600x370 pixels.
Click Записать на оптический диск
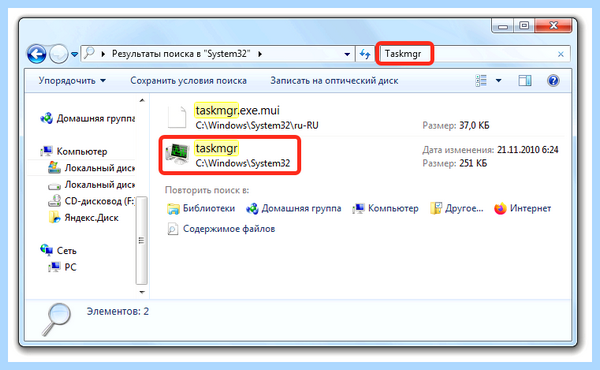point(334,81)
